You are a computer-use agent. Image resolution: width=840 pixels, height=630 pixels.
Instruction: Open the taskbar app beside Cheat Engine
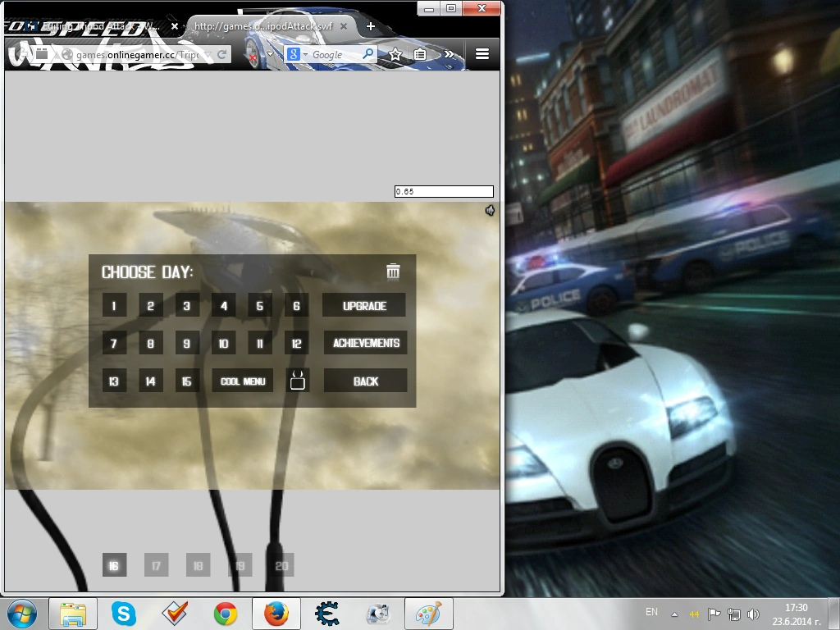click(x=378, y=614)
